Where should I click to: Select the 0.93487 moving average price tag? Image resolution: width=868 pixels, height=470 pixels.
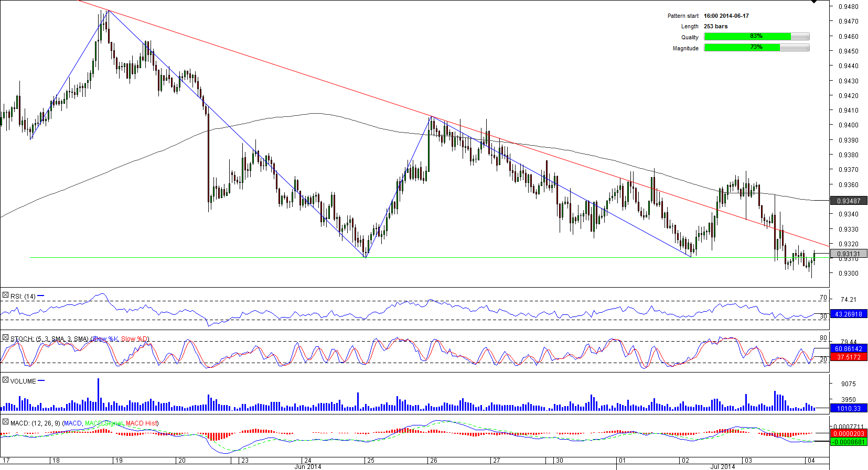(x=848, y=201)
